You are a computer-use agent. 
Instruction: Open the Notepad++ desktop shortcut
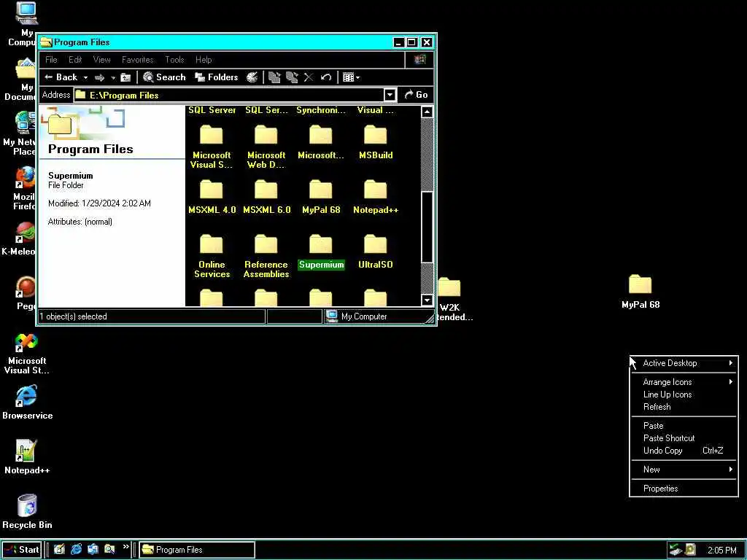coord(27,457)
